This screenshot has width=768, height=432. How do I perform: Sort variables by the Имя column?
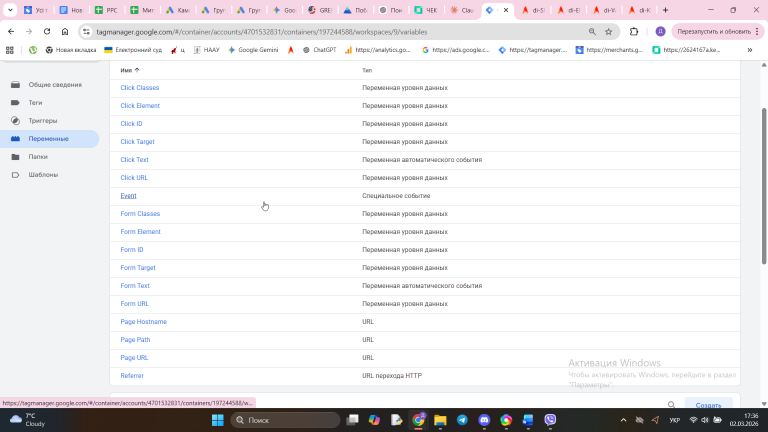[x=130, y=71]
